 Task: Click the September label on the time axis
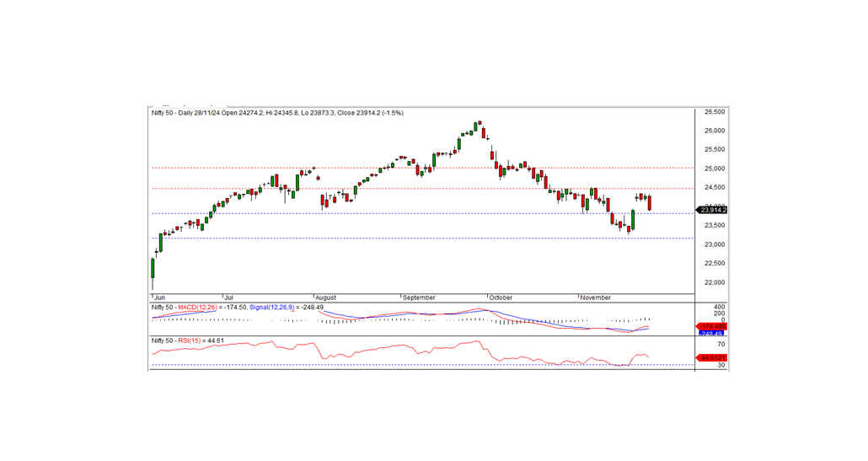(419, 298)
